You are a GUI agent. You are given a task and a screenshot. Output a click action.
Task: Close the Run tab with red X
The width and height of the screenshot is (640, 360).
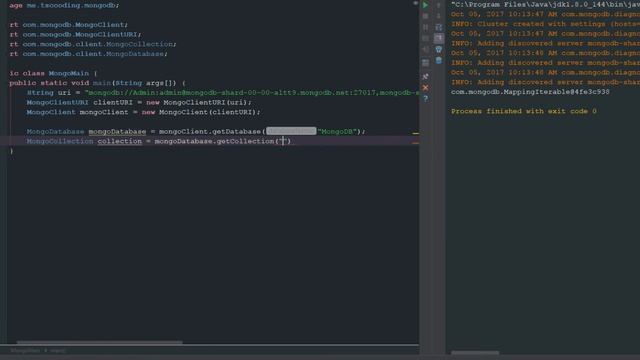point(425,87)
